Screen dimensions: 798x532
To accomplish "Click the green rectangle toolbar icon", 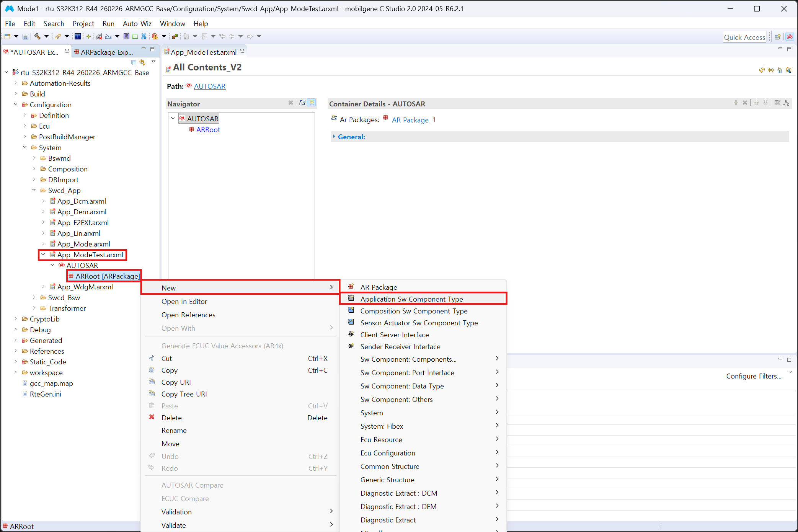I will coord(135,36).
